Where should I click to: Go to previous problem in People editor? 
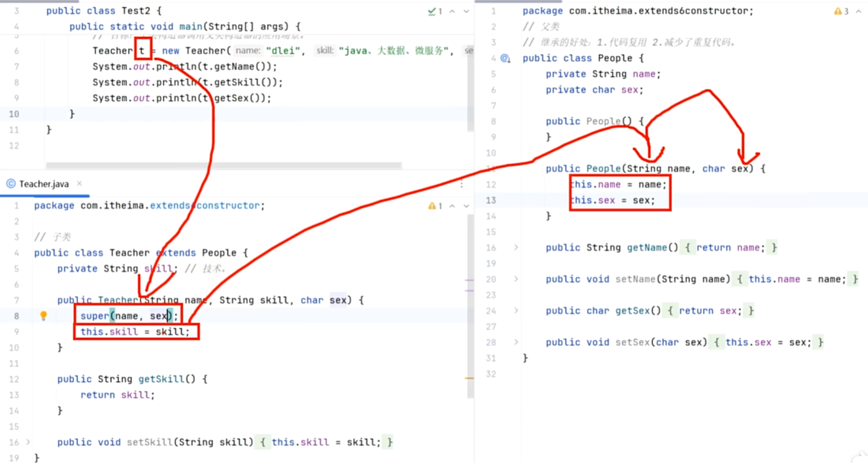coord(858,11)
